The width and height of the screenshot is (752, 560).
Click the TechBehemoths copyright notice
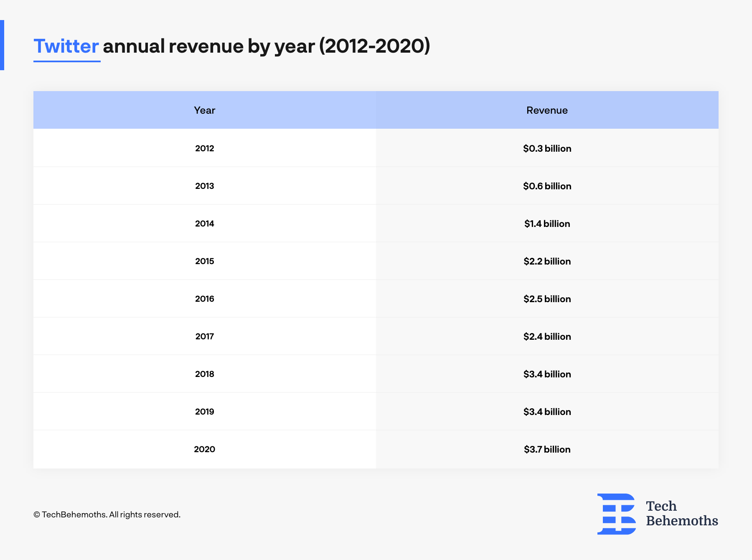point(107,514)
